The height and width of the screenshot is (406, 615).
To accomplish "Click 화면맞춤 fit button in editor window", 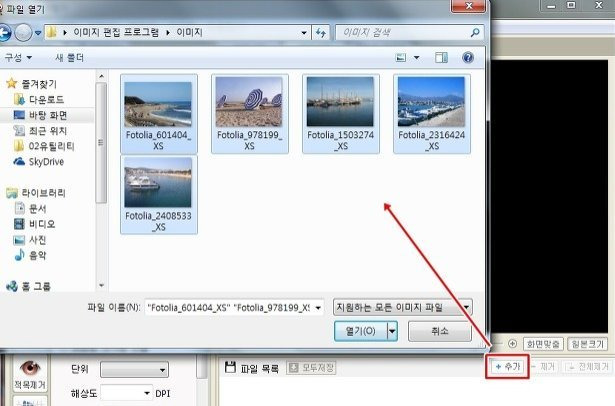I will [x=543, y=344].
